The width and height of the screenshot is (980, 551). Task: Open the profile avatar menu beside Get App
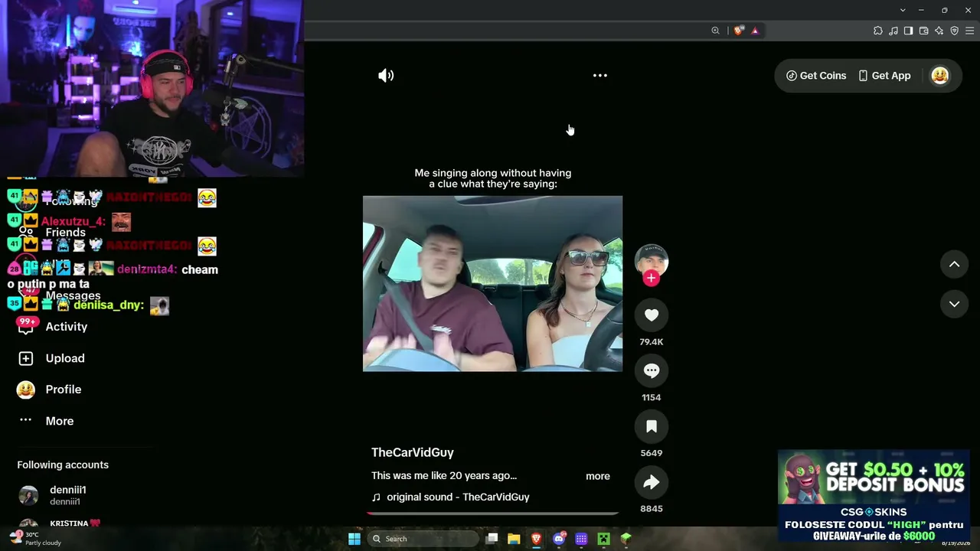[940, 76]
